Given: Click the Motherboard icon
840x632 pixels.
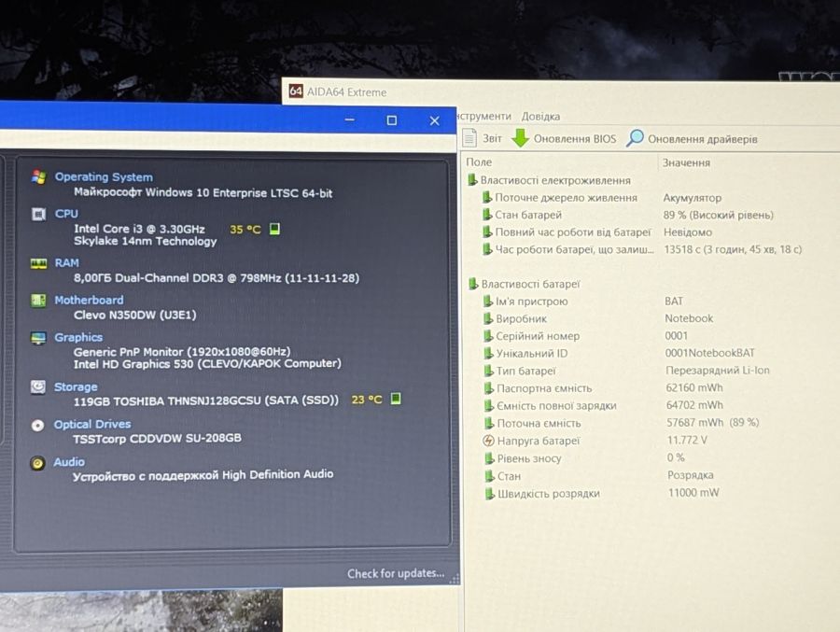Looking at the screenshot, I should (38, 301).
